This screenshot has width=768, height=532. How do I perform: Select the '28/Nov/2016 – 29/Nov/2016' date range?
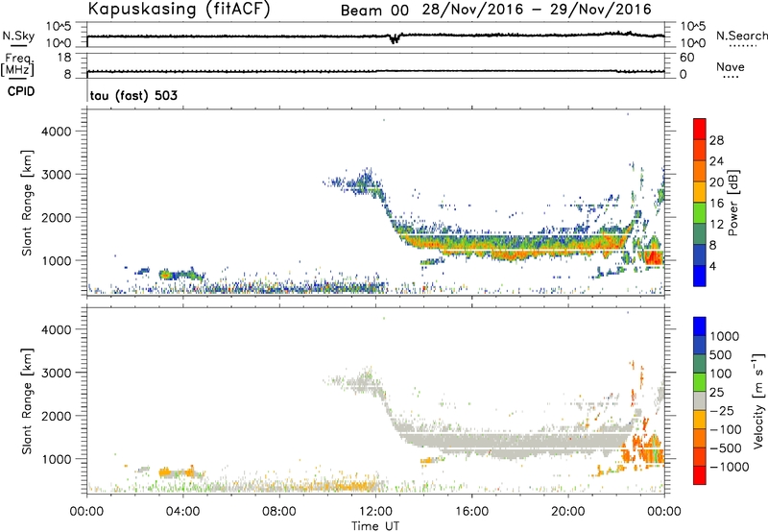click(x=537, y=10)
